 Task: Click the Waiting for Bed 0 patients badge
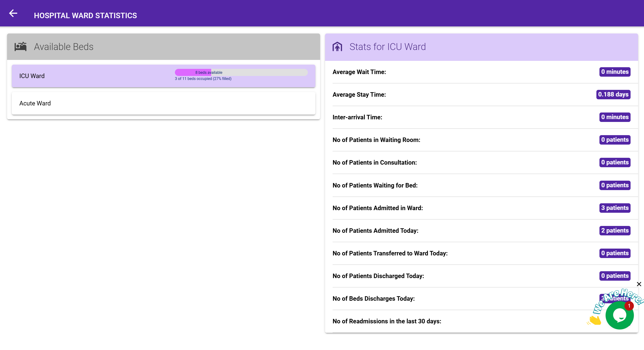(x=615, y=185)
